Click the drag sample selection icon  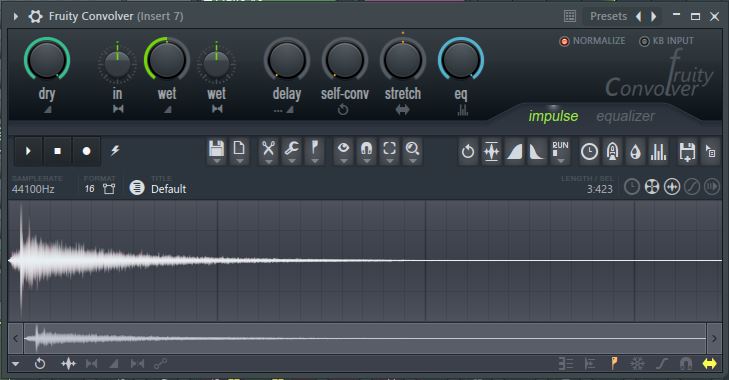(710, 151)
